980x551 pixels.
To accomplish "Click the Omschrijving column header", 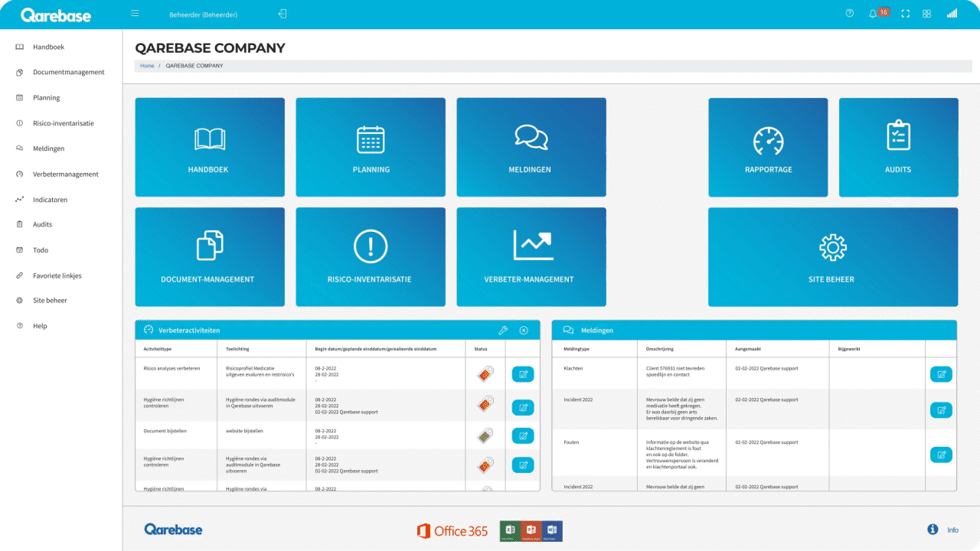I will pos(661,349).
